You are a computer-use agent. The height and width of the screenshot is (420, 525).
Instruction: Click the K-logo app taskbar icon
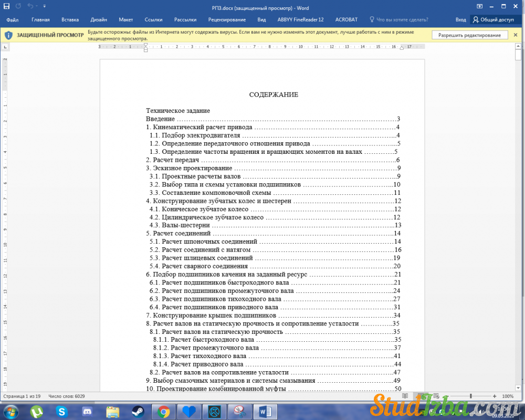click(214, 412)
